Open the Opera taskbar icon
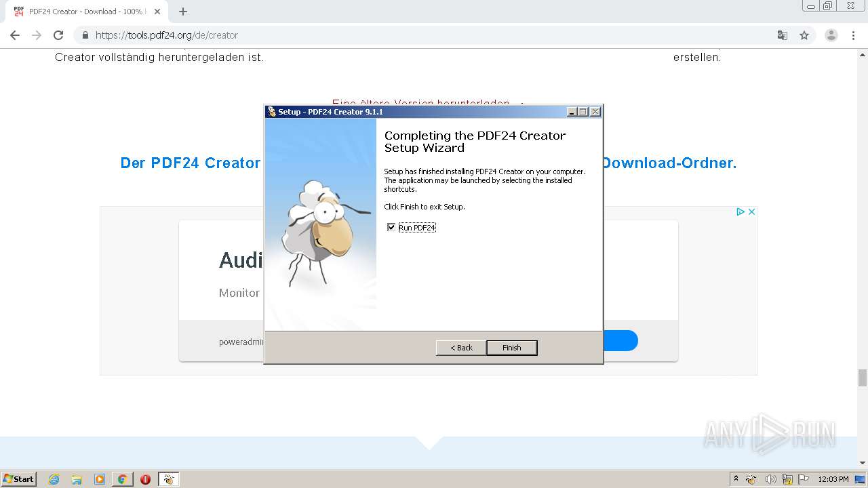 pyautogui.click(x=145, y=479)
